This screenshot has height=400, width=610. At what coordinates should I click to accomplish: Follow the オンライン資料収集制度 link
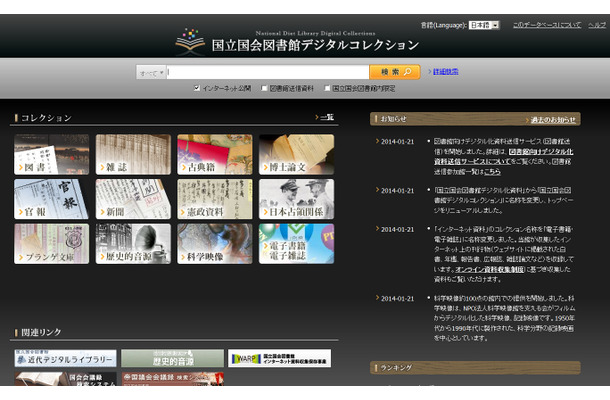pos(490,269)
